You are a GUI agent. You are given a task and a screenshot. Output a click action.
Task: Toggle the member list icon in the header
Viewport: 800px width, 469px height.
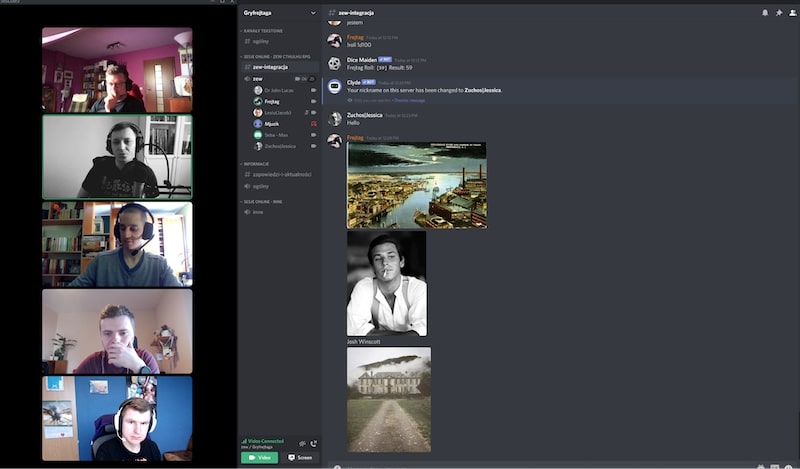click(x=792, y=13)
